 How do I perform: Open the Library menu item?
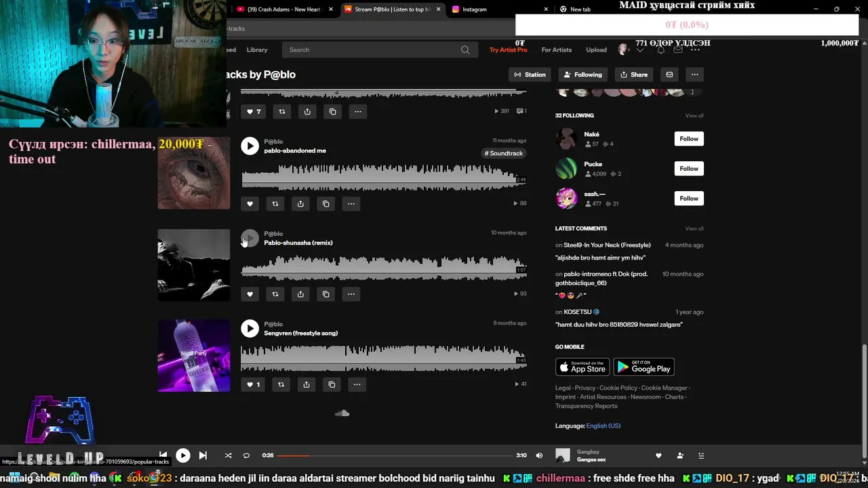[x=257, y=49]
